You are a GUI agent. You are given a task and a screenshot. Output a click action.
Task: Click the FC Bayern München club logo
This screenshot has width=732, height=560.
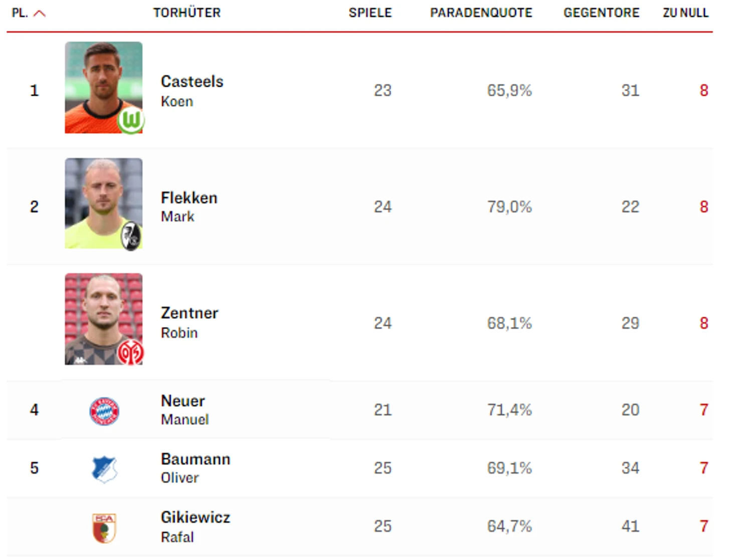[104, 411]
